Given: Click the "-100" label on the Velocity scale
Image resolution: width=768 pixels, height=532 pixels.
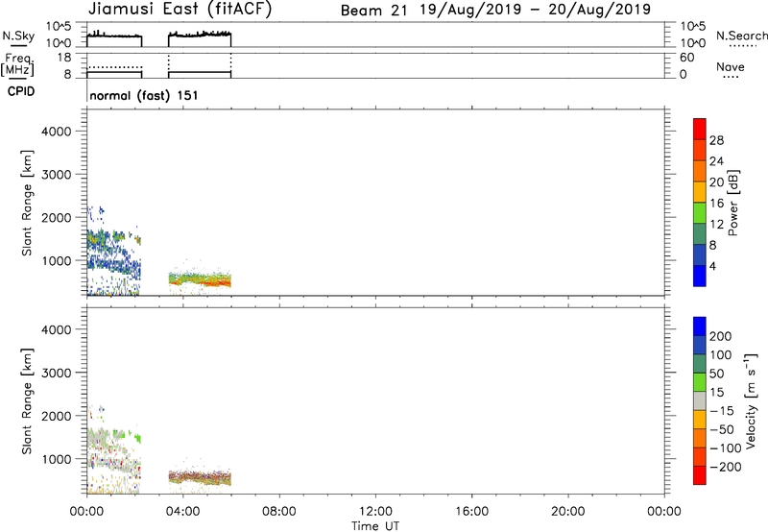Looking at the screenshot, I should [x=726, y=448].
